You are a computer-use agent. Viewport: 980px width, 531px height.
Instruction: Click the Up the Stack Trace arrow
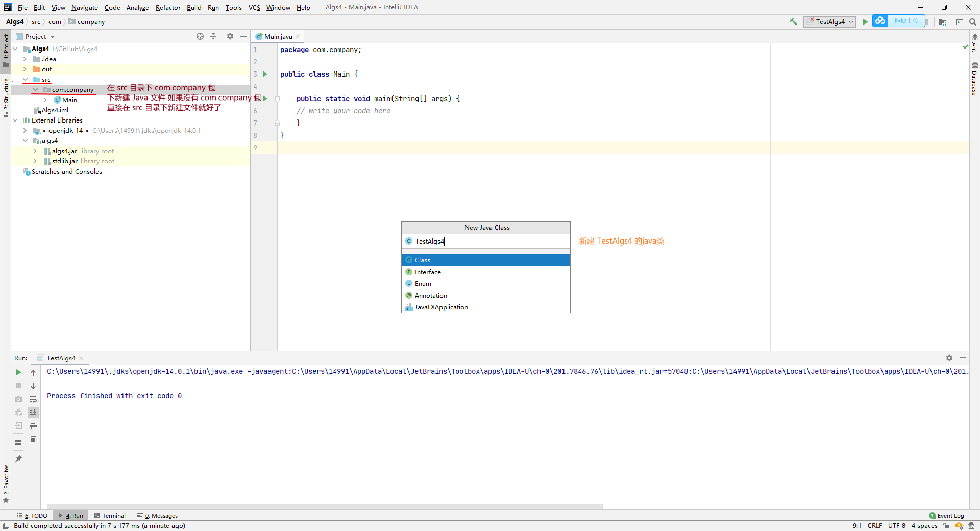click(33, 372)
